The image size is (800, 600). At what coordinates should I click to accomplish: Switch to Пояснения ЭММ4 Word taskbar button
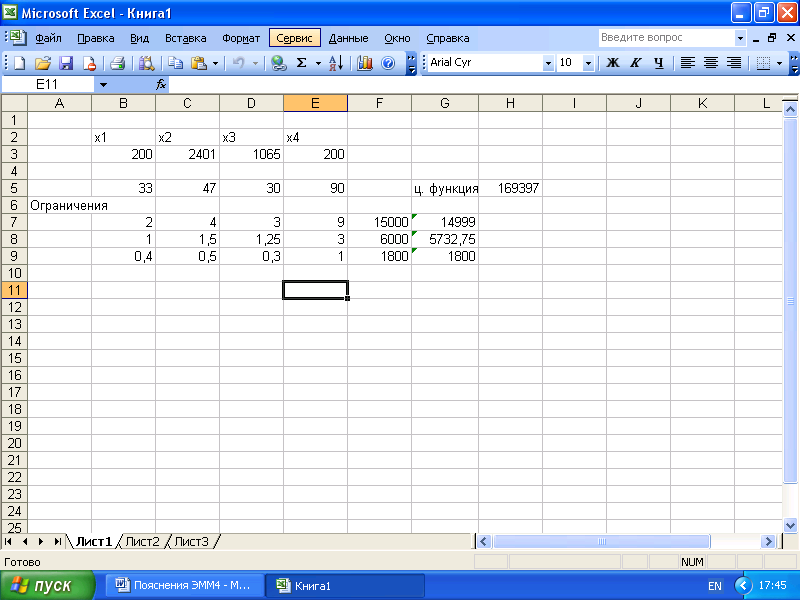click(x=185, y=586)
